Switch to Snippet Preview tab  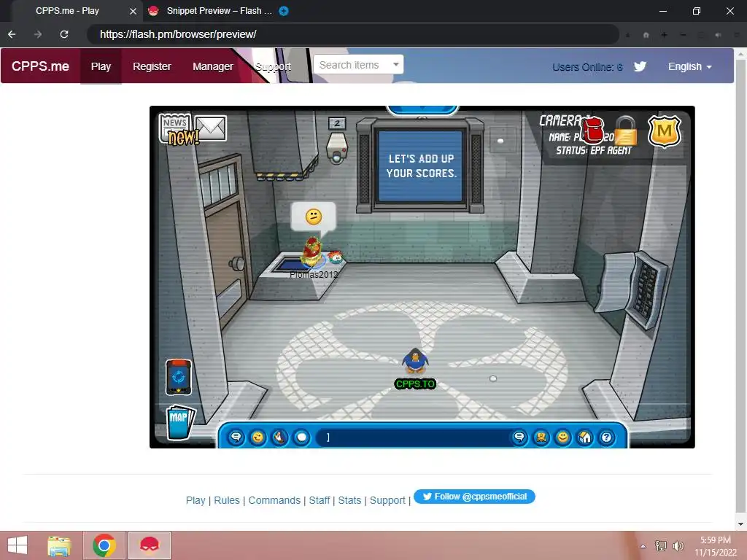212,11
